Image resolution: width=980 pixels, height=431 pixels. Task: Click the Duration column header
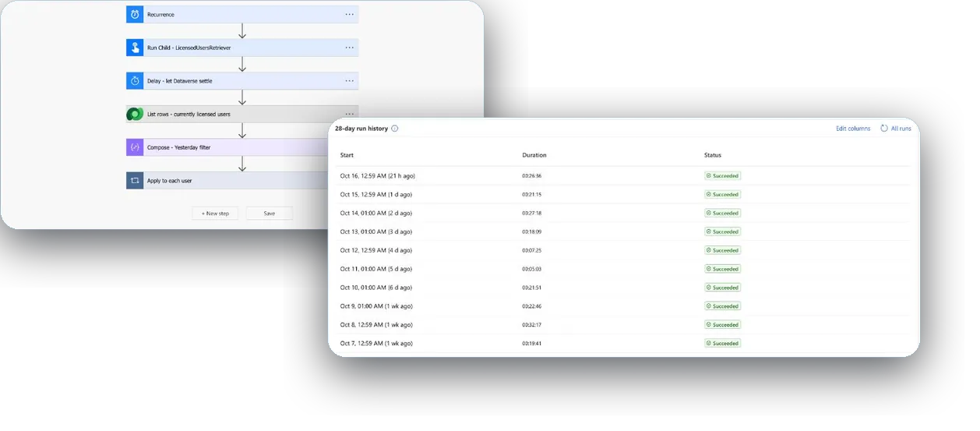(x=534, y=155)
